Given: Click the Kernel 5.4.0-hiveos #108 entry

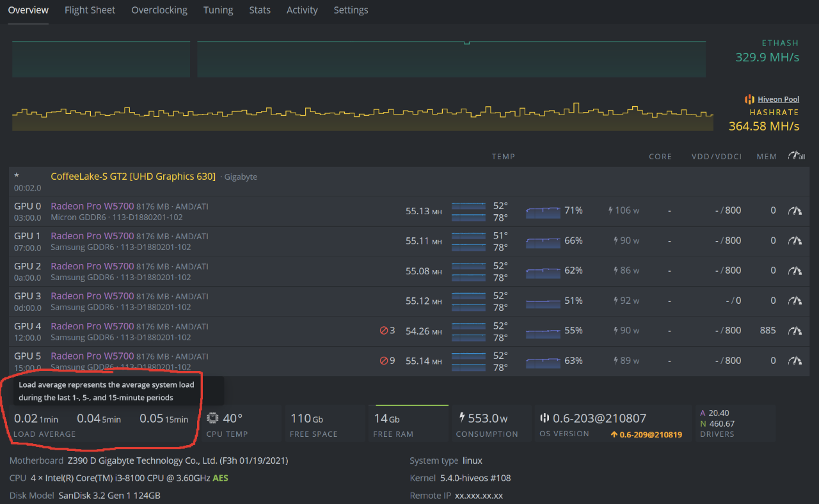Looking at the screenshot, I should tap(460, 478).
